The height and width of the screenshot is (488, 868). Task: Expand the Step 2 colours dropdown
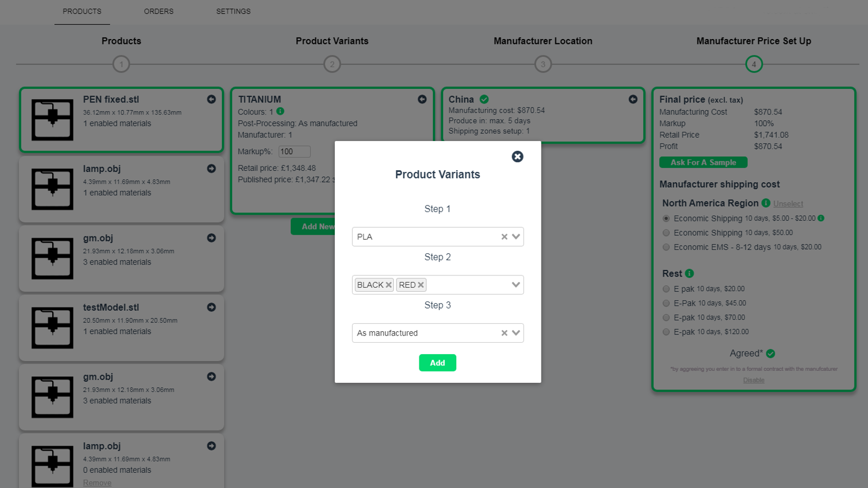click(x=516, y=285)
